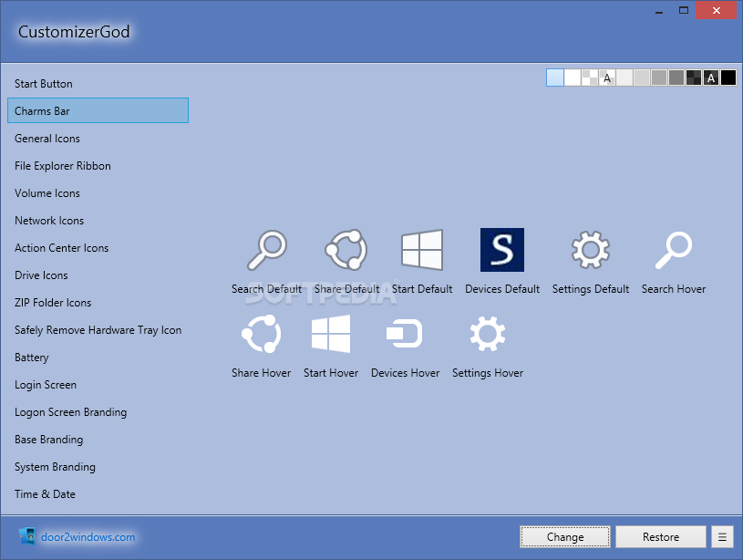The height and width of the screenshot is (560, 743).
Task: Click the door2windows logo icon
Action: 27,536
